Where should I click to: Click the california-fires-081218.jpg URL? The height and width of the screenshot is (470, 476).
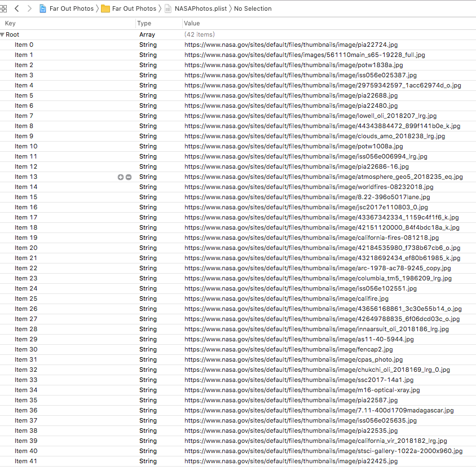[312, 238]
